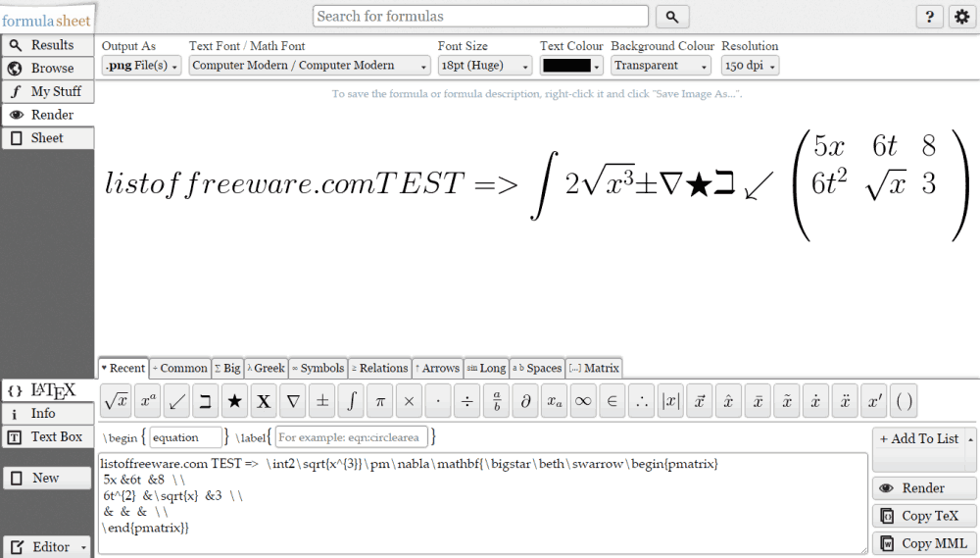Switch to Symbols tab

click(318, 369)
